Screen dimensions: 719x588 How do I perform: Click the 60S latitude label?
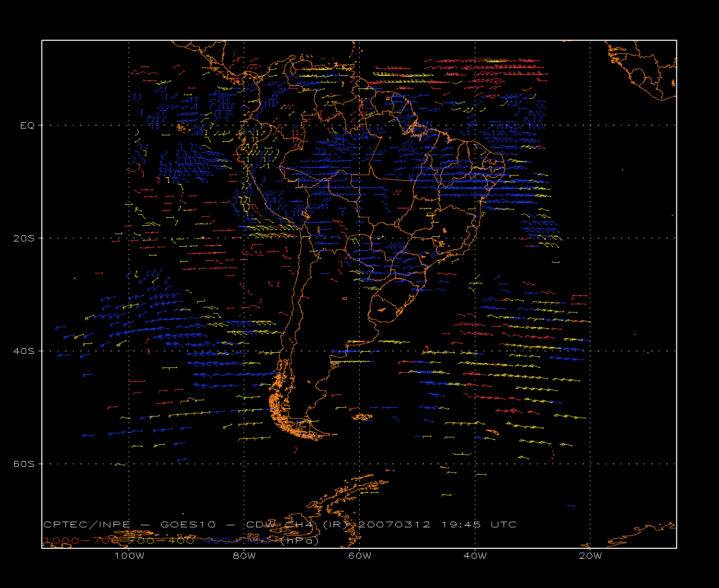click(24, 464)
